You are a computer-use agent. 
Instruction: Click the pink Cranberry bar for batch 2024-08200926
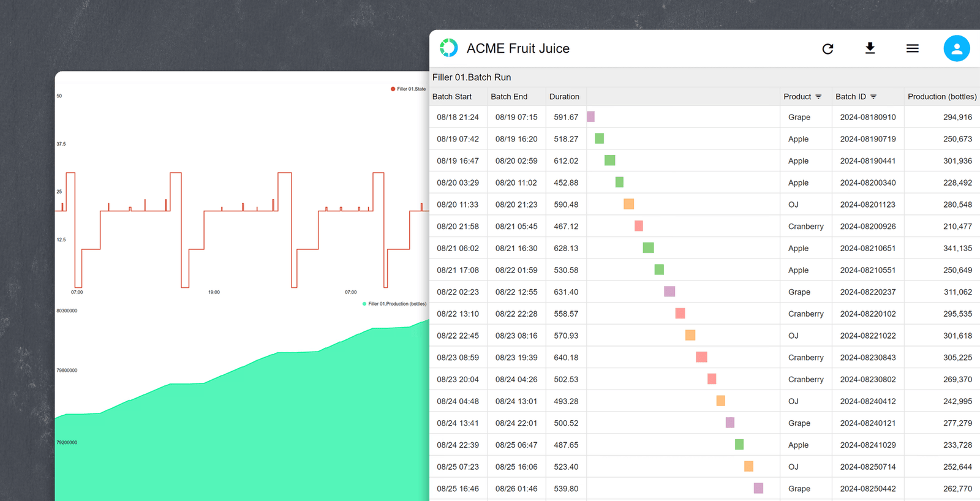pos(639,226)
